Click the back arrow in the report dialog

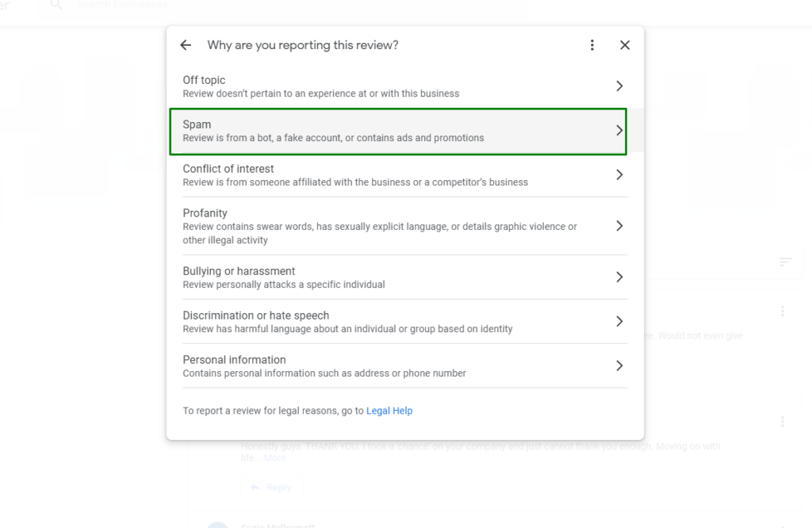pyautogui.click(x=185, y=45)
